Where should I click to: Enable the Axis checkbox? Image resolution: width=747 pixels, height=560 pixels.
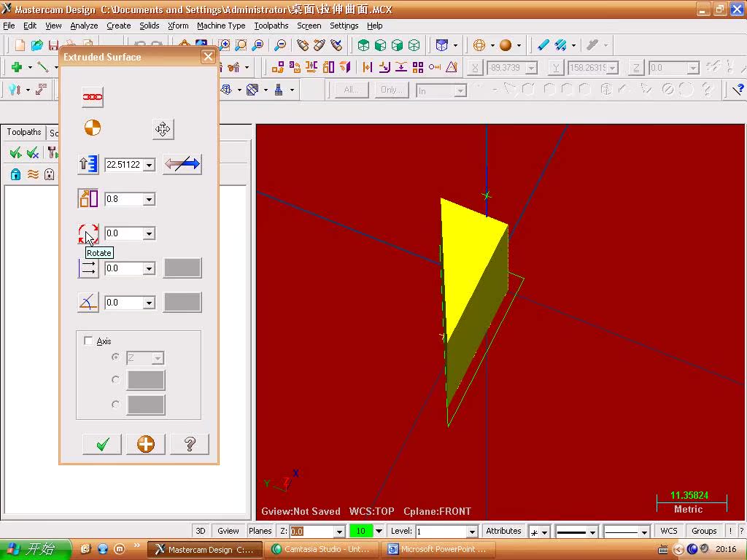88,341
